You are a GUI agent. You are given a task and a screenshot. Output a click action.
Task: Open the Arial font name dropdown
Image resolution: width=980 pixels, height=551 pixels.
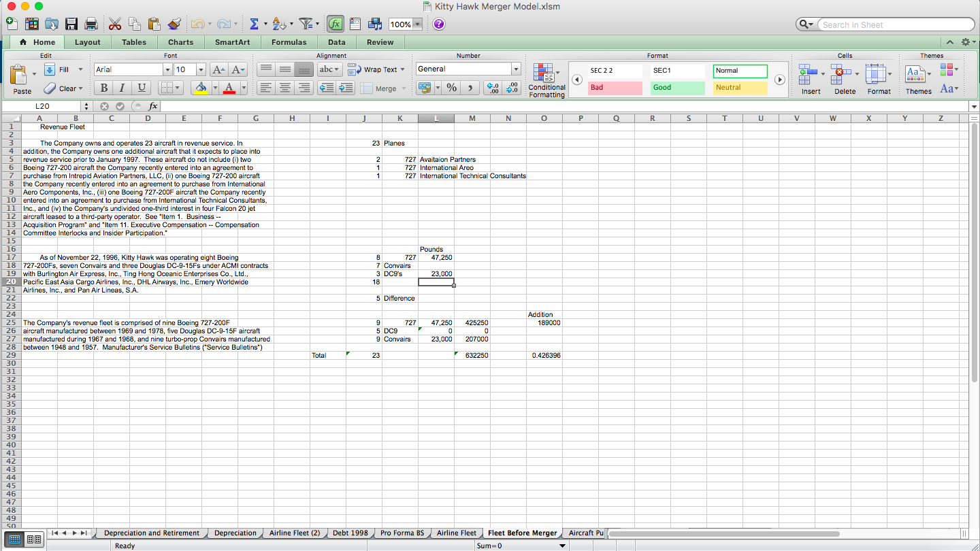167,69
